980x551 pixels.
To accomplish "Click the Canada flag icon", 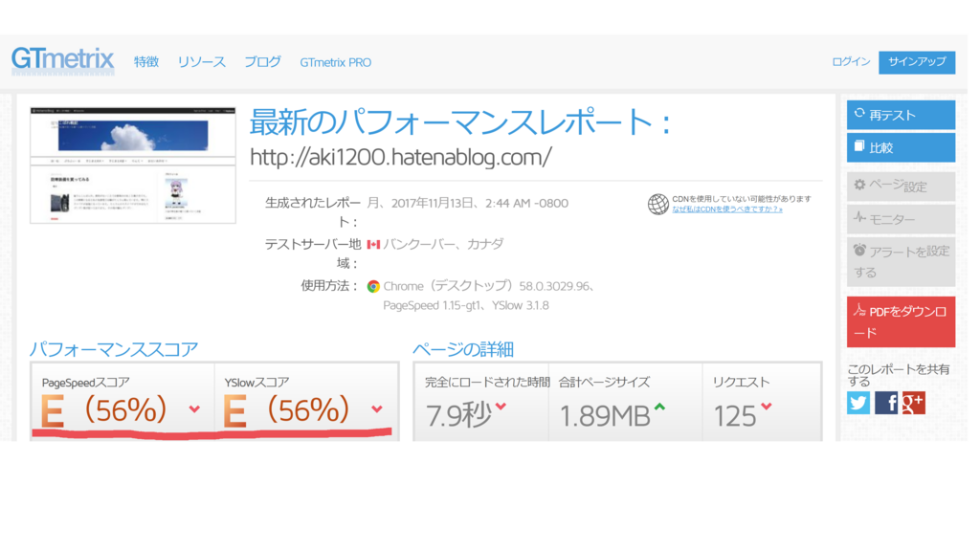I will [373, 244].
